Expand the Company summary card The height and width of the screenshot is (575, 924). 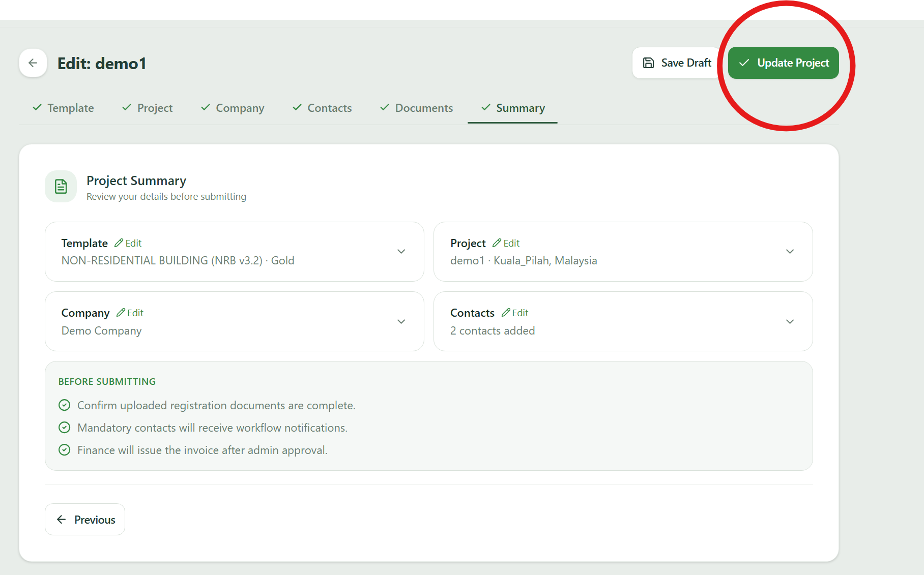tap(401, 322)
